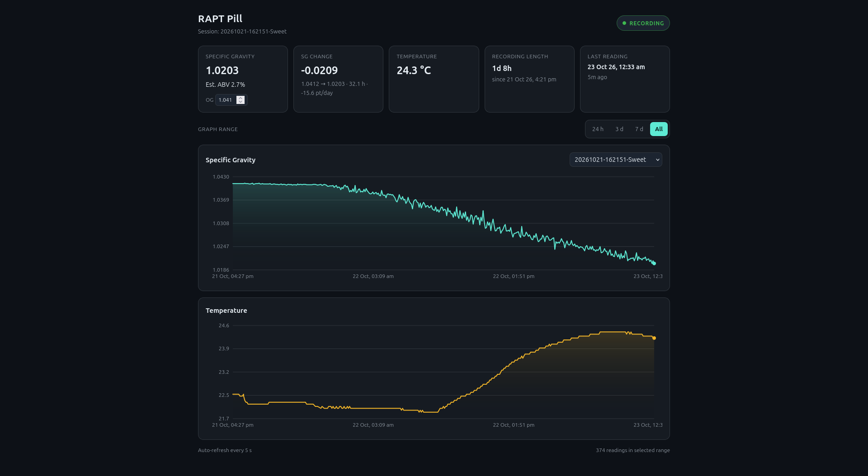Screen dimensions: 868x476
Task: Open the session dropdown 20261021-162151-Sweet
Action: tap(616, 160)
